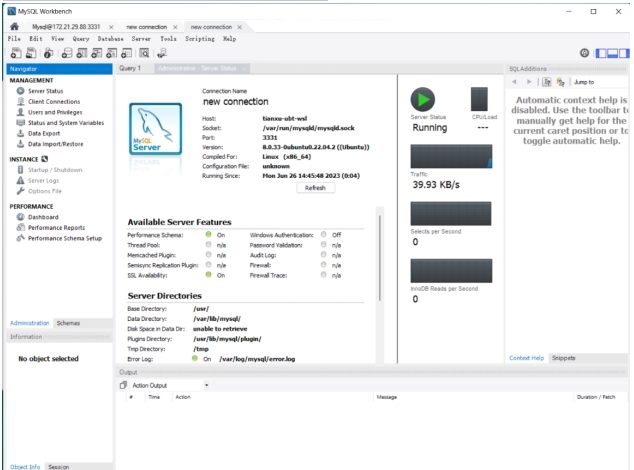Click the vertical scrollbar in server status
This screenshot has width=634, height=470.
tap(380, 259)
